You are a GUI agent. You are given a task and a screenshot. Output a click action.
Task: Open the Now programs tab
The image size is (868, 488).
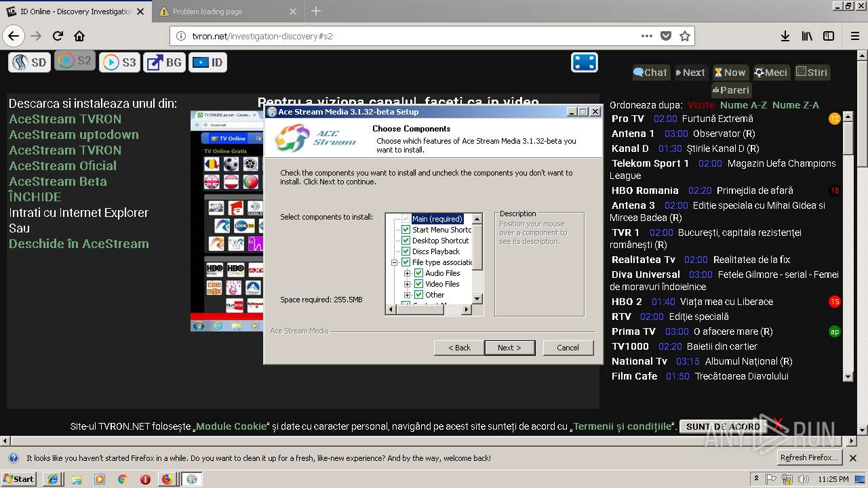tap(730, 73)
